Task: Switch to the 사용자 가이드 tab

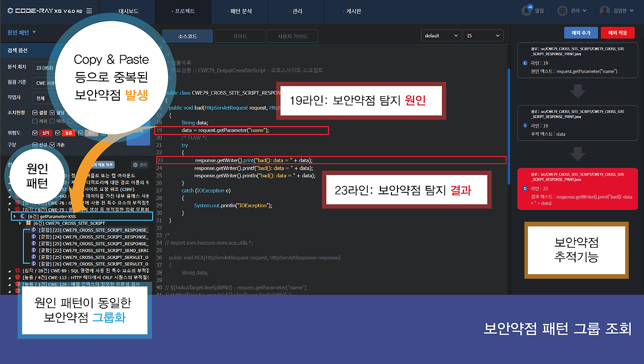Action: click(x=293, y=36)
